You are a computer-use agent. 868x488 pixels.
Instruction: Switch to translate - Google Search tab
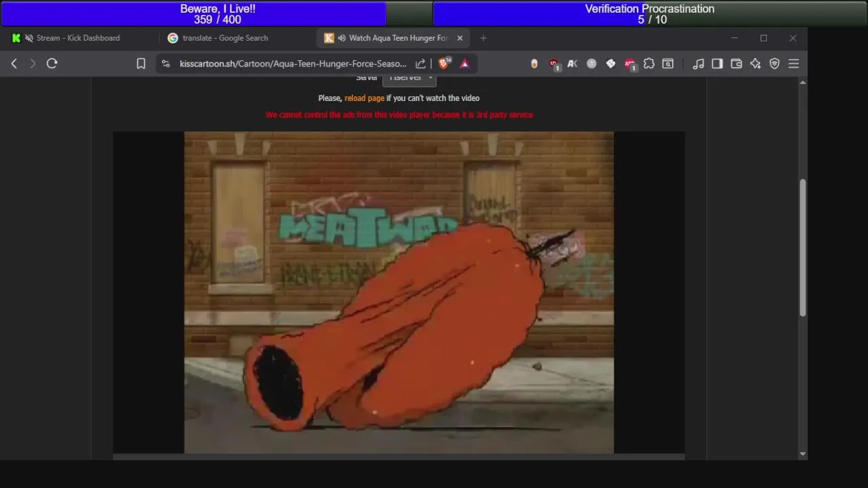[225, 38]
